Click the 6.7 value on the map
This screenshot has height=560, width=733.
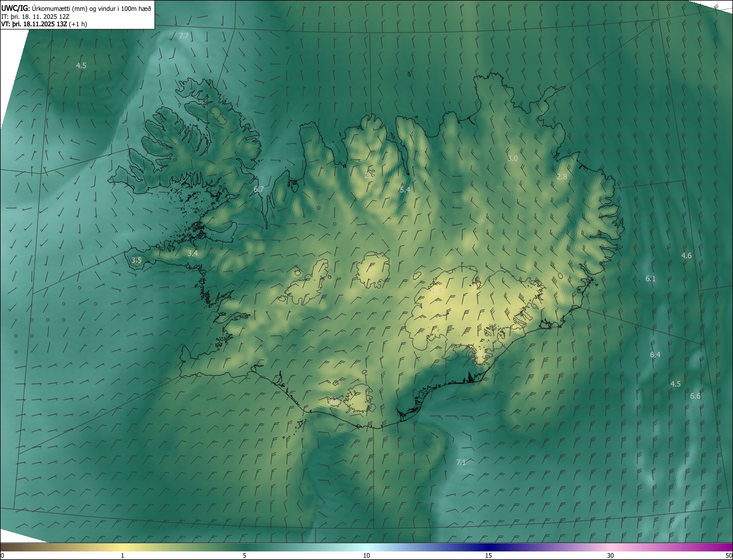[x=259, y=189]
